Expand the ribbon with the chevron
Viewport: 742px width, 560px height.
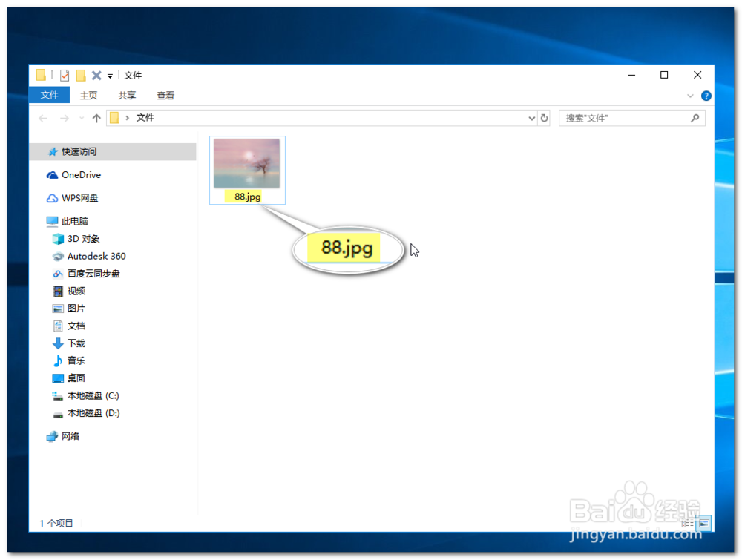click(690, 96)
